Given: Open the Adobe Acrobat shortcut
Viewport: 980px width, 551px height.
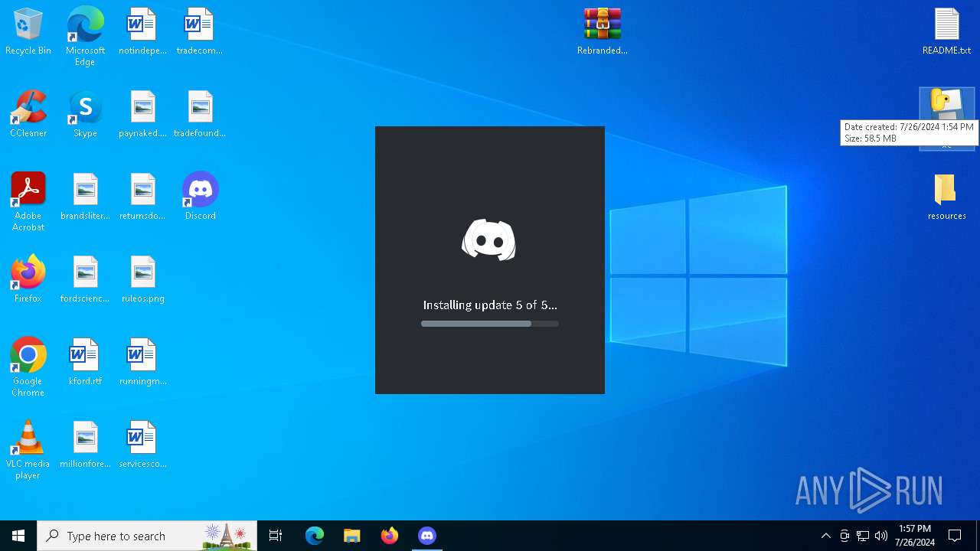Looking at the screenshot, I should (28, 202).
